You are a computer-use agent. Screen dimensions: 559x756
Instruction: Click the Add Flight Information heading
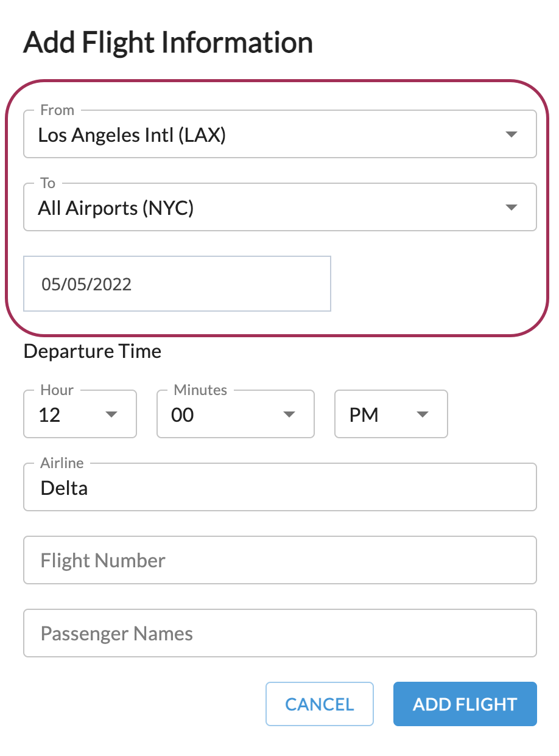168,43
